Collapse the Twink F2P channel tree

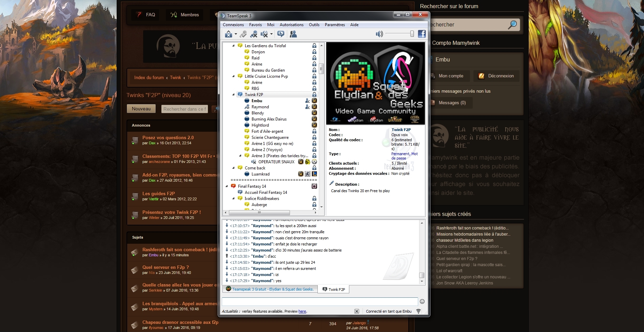point(233,95)
